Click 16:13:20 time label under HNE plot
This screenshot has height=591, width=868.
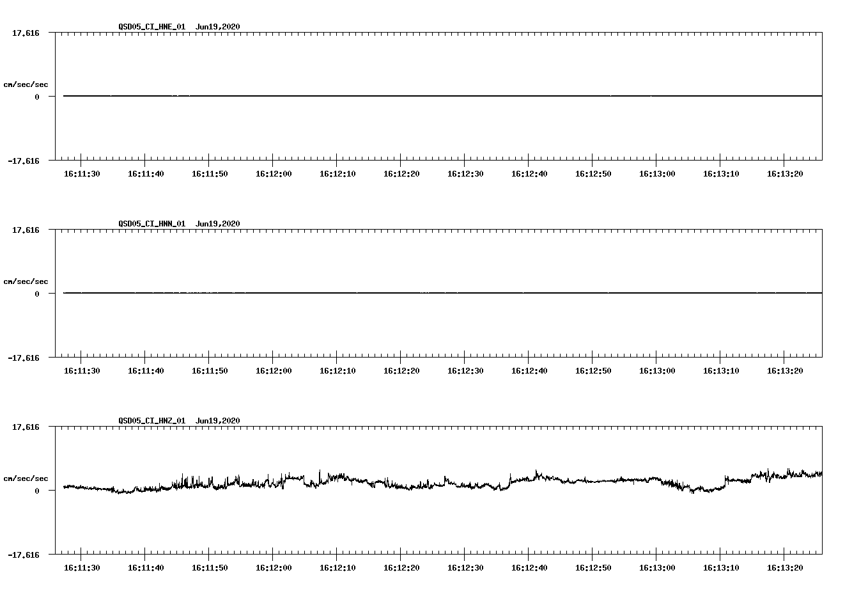[x=785, y=174]
